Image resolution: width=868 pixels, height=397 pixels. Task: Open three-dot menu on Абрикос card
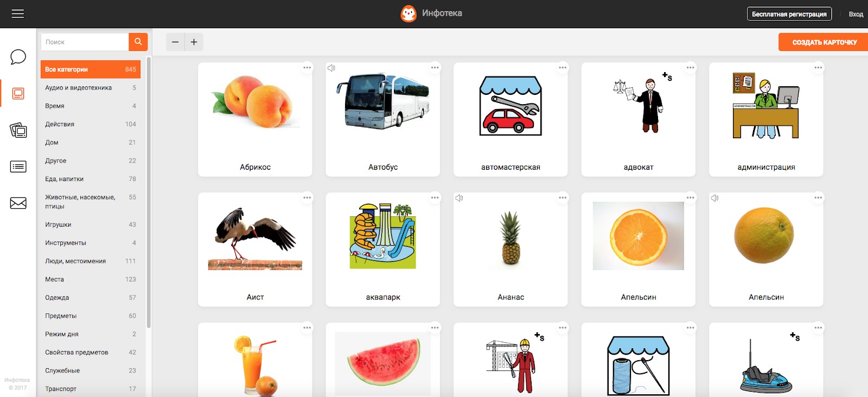click(x=307, y=68)
